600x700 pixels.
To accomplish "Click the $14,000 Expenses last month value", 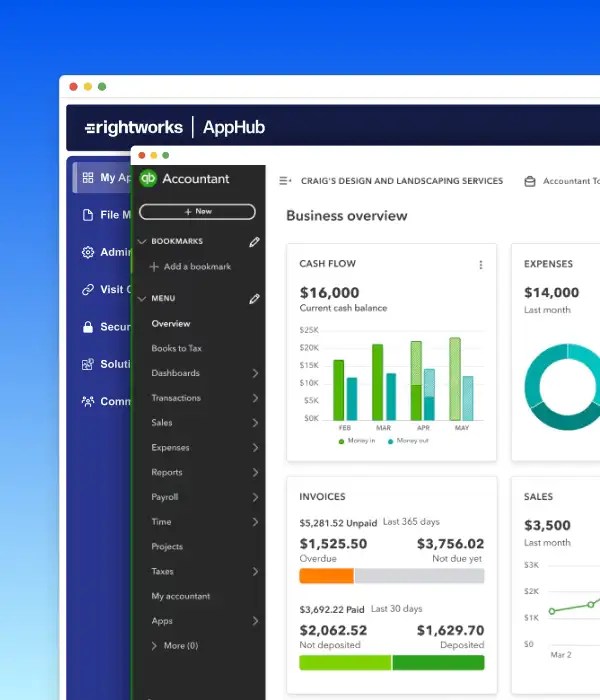I will tap(551, 293).
